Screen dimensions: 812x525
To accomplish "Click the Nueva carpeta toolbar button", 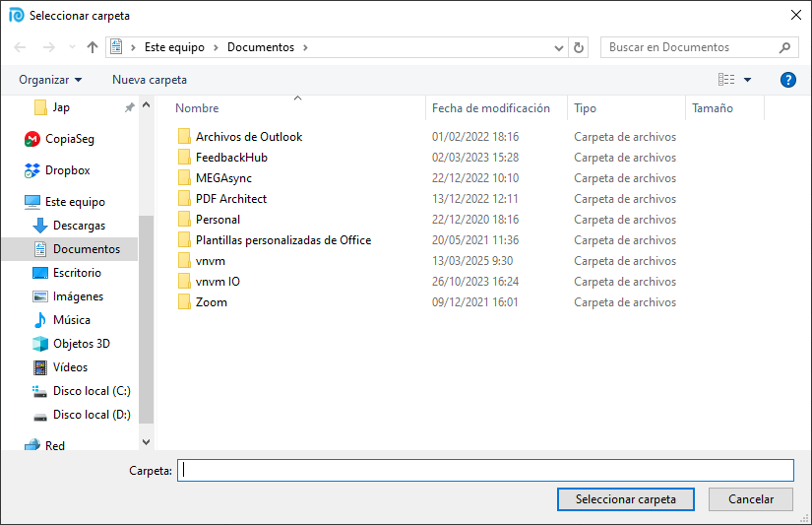I will (x=149, y=80).
